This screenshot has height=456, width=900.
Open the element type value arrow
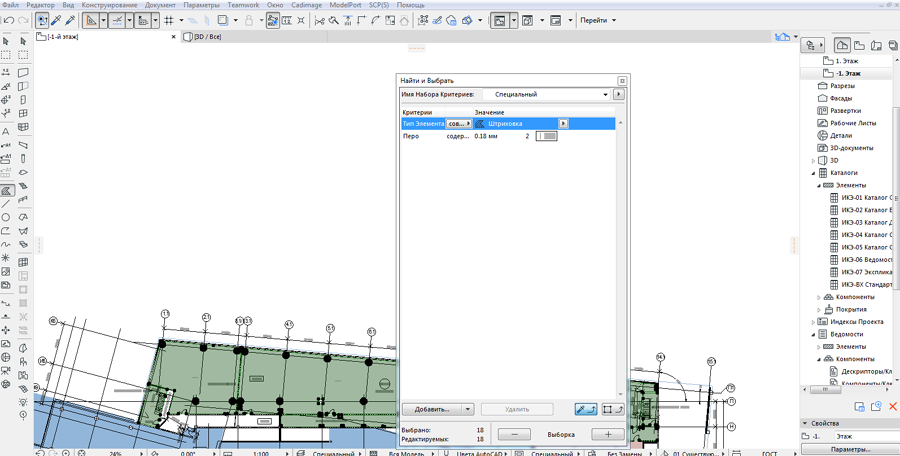[564, 123]
